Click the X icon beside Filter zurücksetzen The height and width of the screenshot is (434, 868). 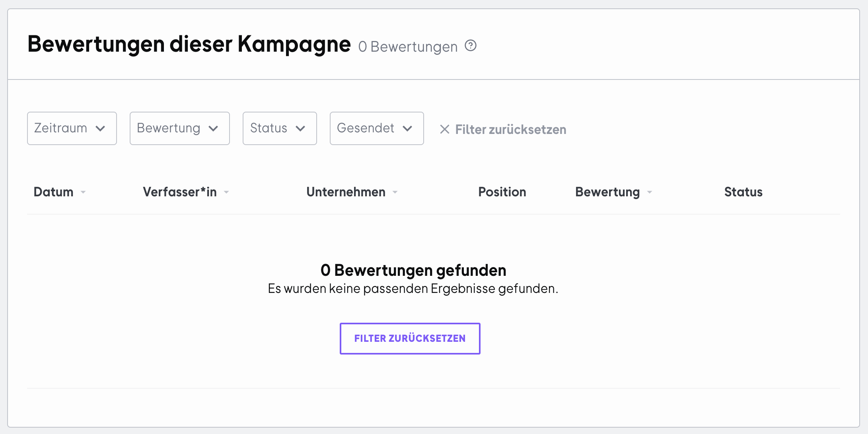coord(444,129)
